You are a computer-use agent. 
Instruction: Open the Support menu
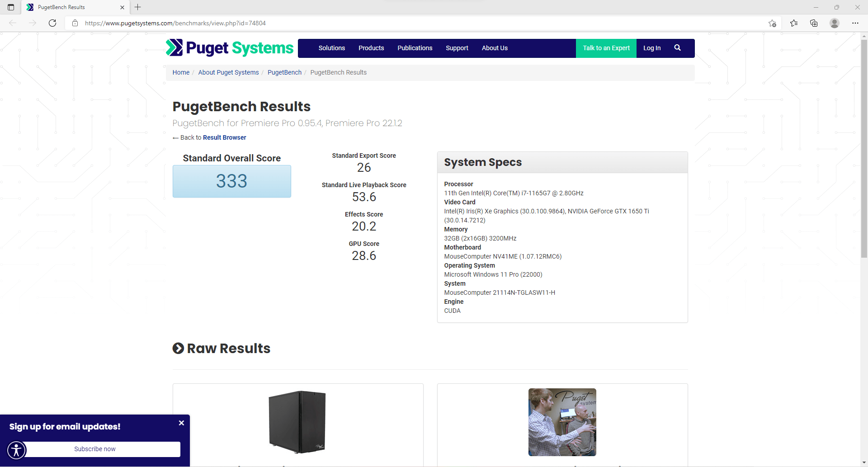457,48
